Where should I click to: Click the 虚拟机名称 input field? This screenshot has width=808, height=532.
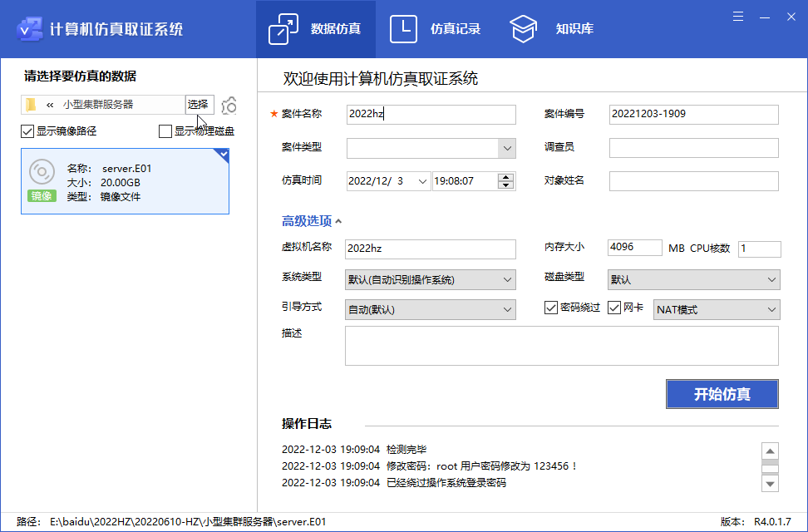tap(431, 249)
